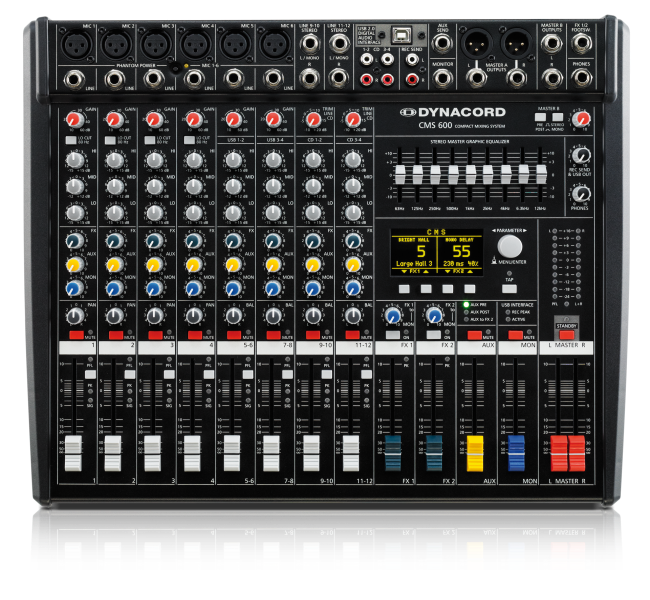Image resolution: width=650 pixels, height=600 pixels.
Task: Click the 63Hz graphic equalizer slider
Action: pos(400,175)
